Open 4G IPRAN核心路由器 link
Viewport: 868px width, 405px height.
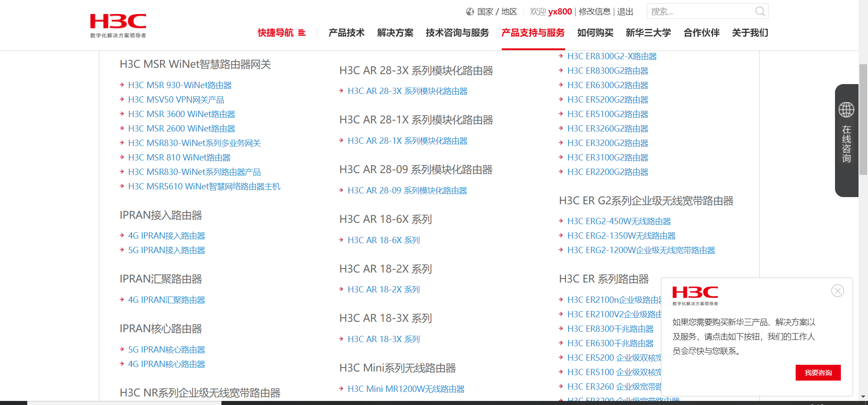point(167,364)
